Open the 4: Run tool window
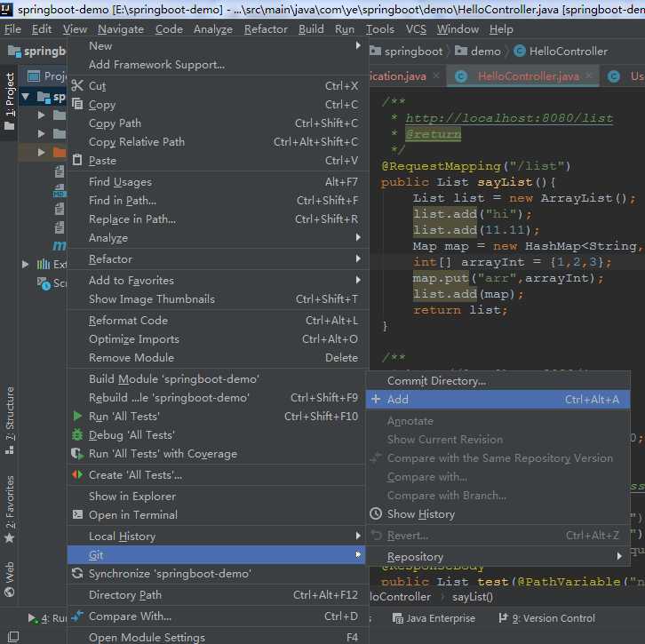The width and height of the screenshot is (645, 644). click(x=46, y=618)
